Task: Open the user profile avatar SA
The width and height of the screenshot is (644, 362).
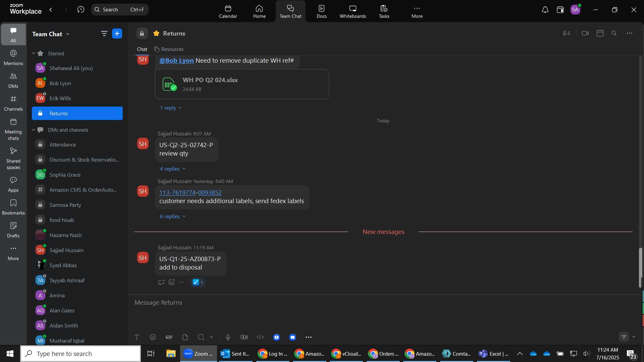Action: coord(576,10)
